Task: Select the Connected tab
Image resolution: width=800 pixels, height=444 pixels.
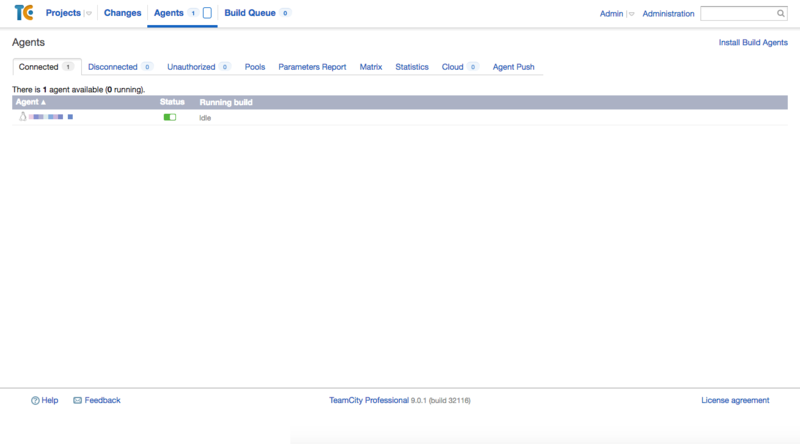Action: coord(46,67)
